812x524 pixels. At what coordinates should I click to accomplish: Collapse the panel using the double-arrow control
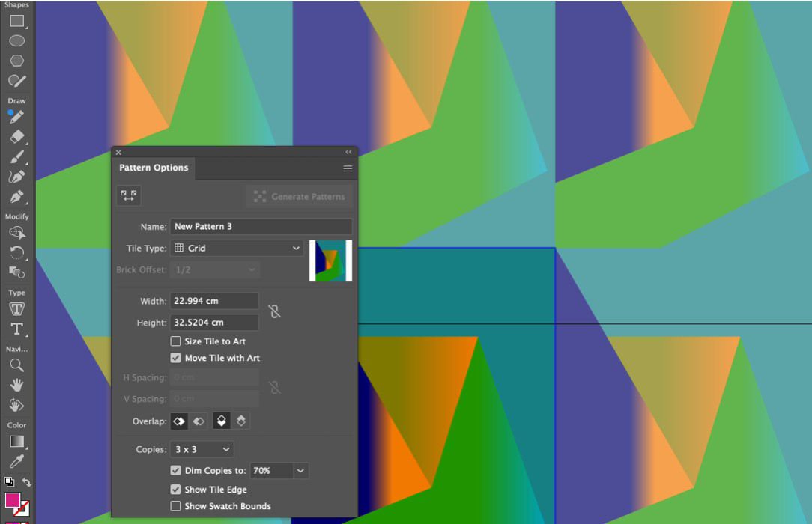[x=348, y=151]
